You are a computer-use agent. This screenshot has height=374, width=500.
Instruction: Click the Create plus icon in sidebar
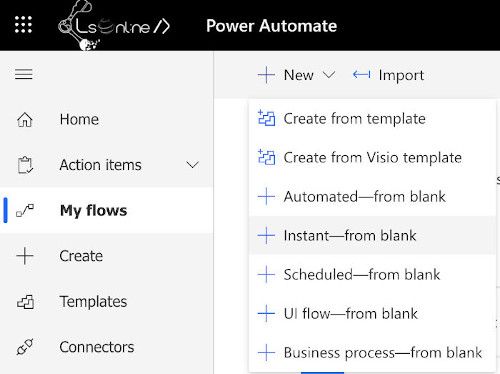[25, 256]
